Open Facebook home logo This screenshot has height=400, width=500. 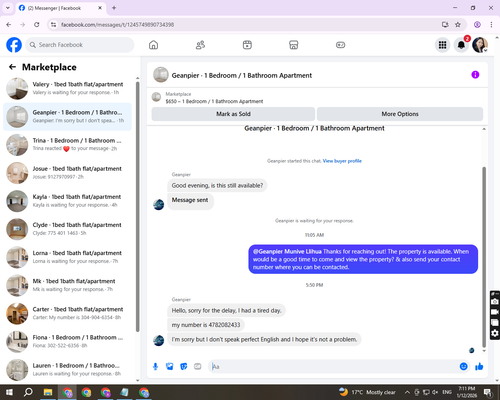14,45
